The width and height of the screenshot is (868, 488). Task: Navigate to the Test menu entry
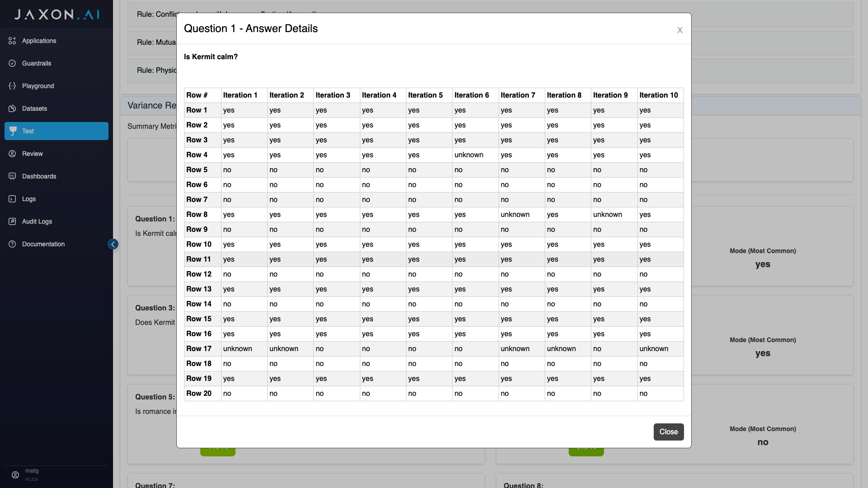click(28, 131)
